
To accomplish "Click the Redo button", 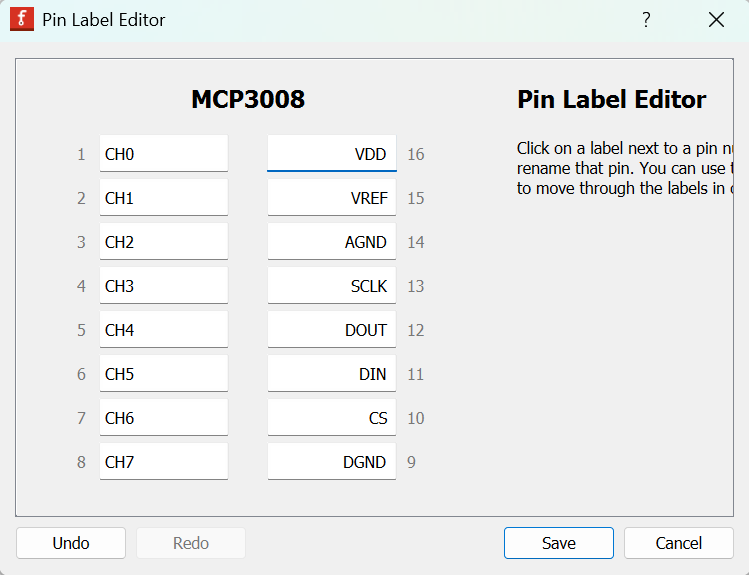I will point(191,543).
